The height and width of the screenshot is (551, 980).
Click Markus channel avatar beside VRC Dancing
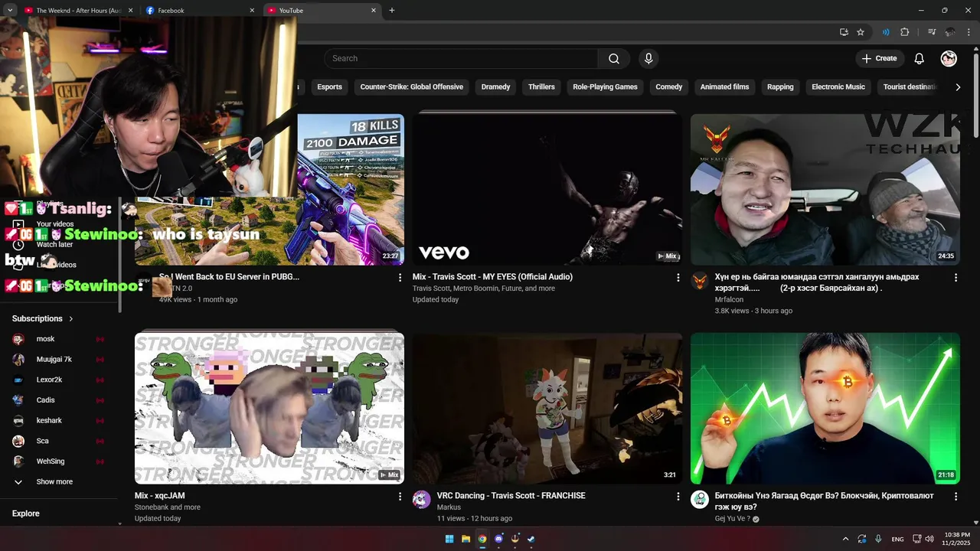click(422, 500)
